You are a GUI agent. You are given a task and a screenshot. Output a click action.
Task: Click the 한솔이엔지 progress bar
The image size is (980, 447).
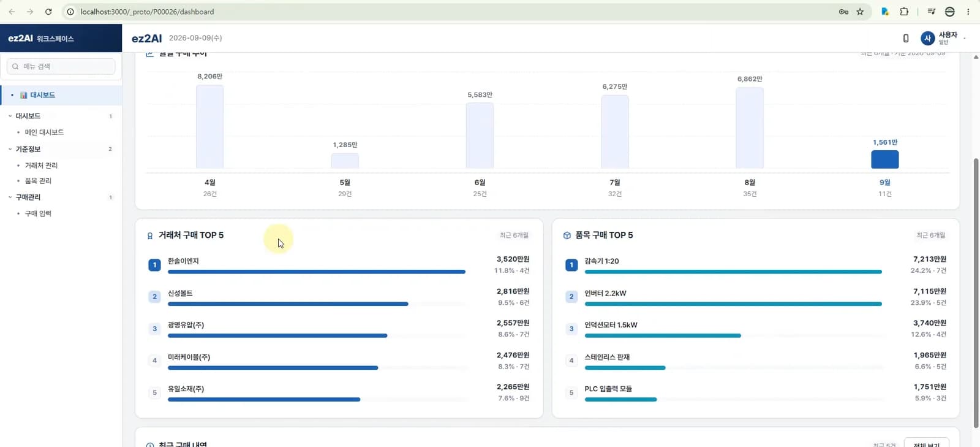point(317,272)
